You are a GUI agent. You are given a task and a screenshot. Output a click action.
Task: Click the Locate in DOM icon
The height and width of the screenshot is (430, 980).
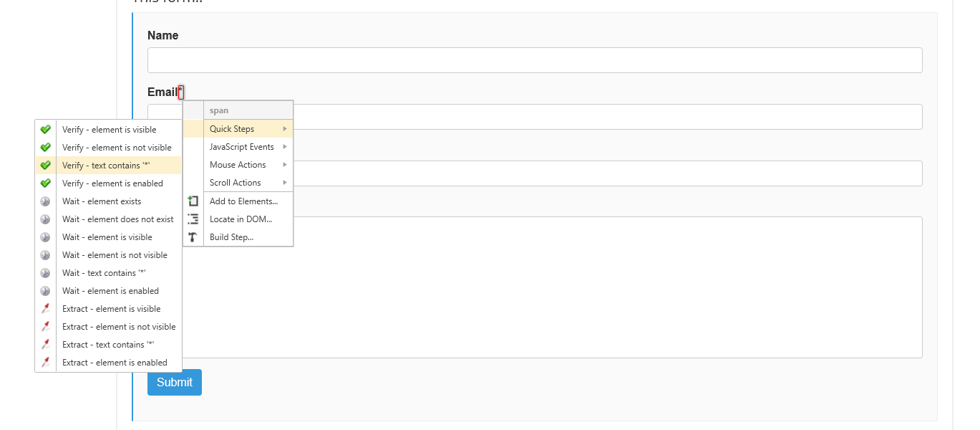point(193,219)
